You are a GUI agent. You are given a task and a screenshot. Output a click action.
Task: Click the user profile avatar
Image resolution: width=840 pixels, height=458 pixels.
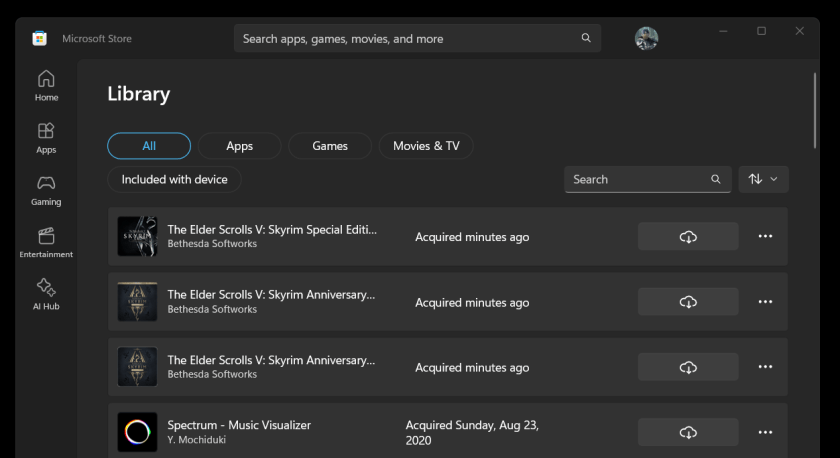click(x=646, y=38)
